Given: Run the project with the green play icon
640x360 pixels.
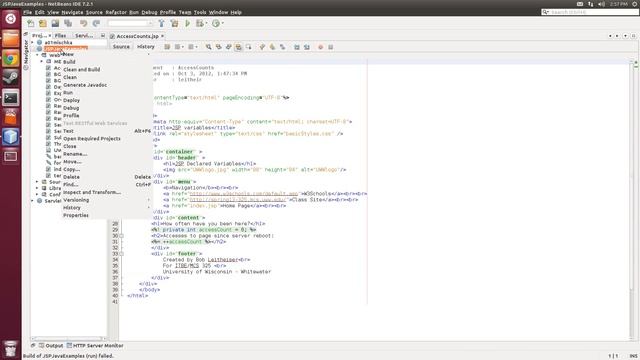Looking at the screenshot, I should (x=187, y=23).
